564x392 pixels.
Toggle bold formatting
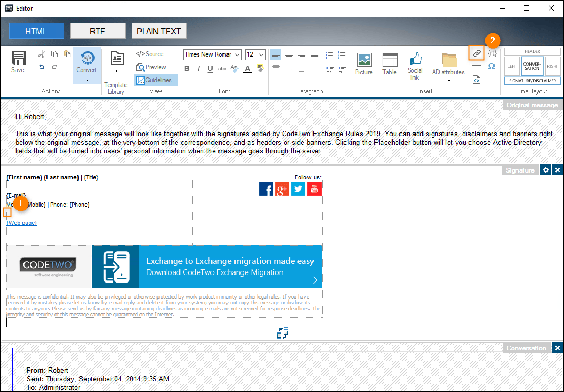tap(186, 68)
